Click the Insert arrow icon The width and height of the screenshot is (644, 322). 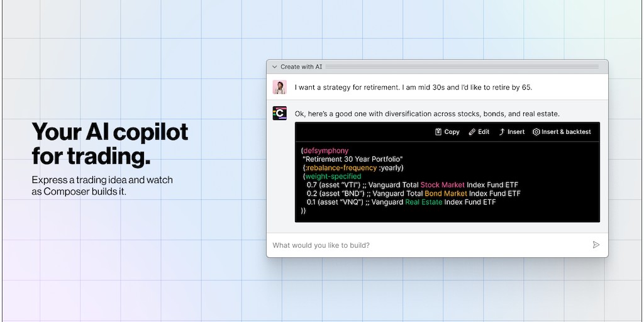tap(502, 132)
